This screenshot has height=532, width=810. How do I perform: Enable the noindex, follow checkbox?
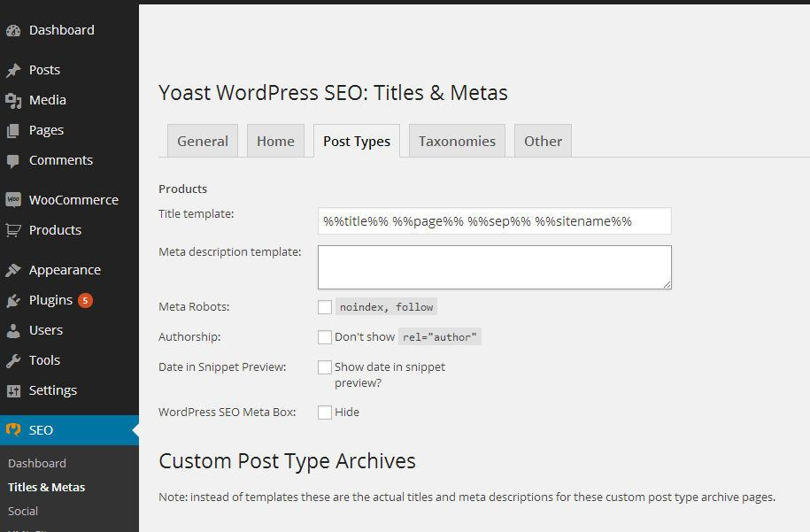click(325, 307)
